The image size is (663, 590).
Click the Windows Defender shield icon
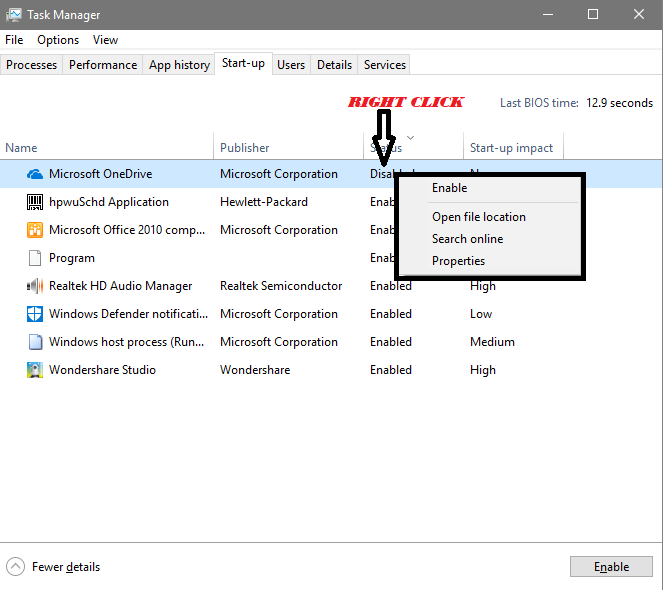(35, 314)
